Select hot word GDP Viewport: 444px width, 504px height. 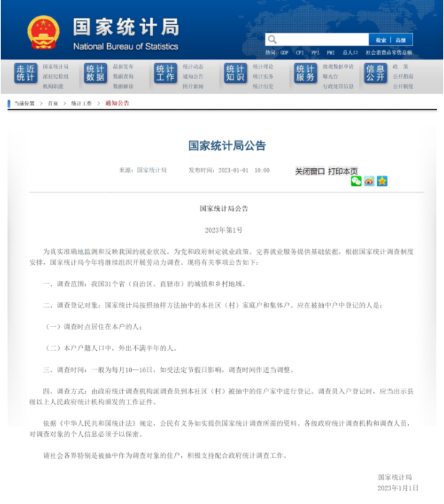click(x=284, y=53)
